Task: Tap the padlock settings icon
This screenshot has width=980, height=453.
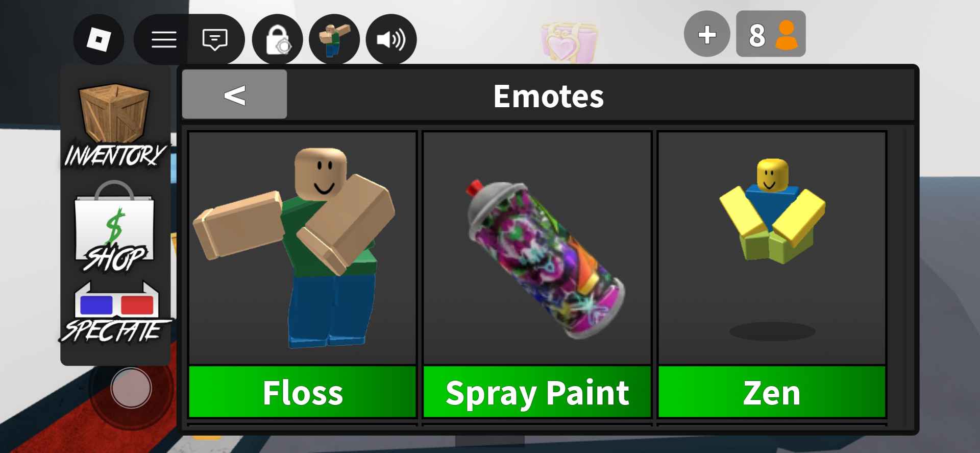Action: pyautogui.click(x=278, y=39)
